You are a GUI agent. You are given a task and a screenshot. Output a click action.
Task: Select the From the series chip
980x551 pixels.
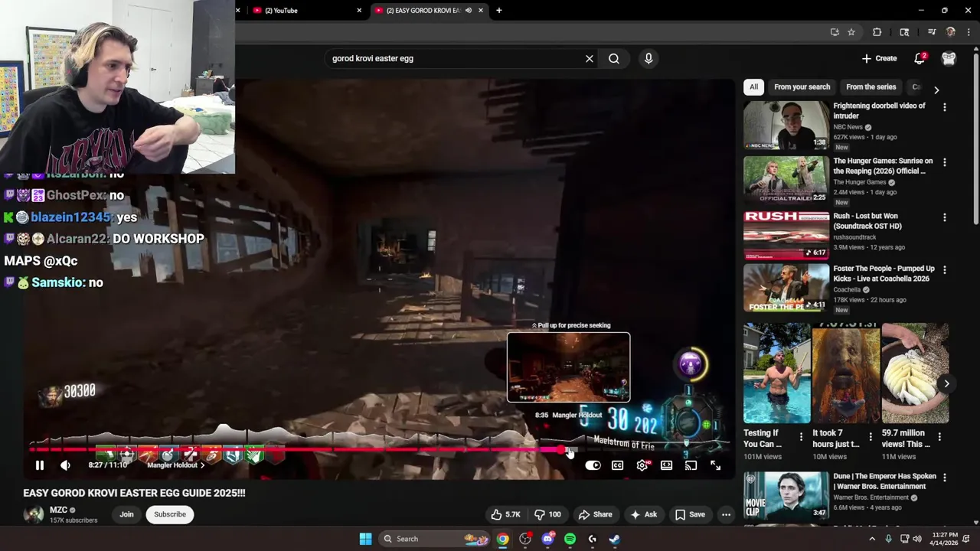coord(871,87)
